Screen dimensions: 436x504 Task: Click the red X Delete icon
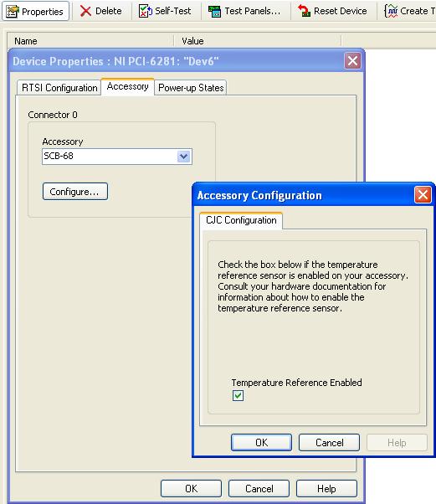point(85,11)
